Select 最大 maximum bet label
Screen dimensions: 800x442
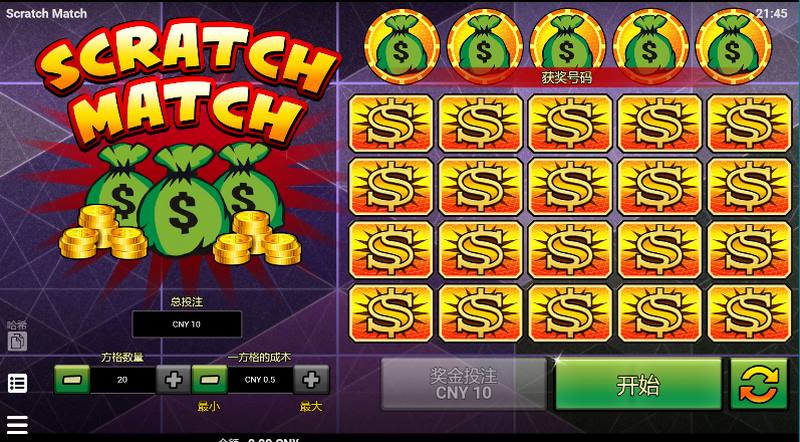coord(311,407)
